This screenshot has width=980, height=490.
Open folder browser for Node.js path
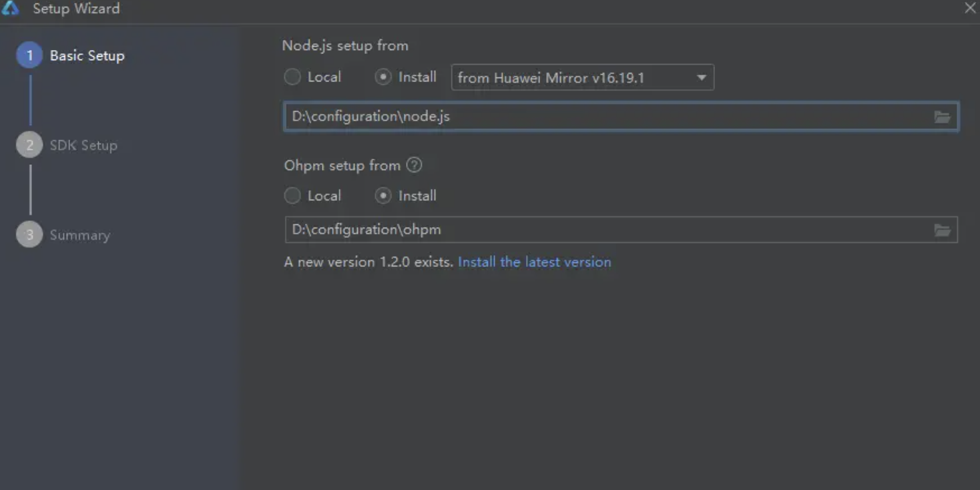(942, 117)
